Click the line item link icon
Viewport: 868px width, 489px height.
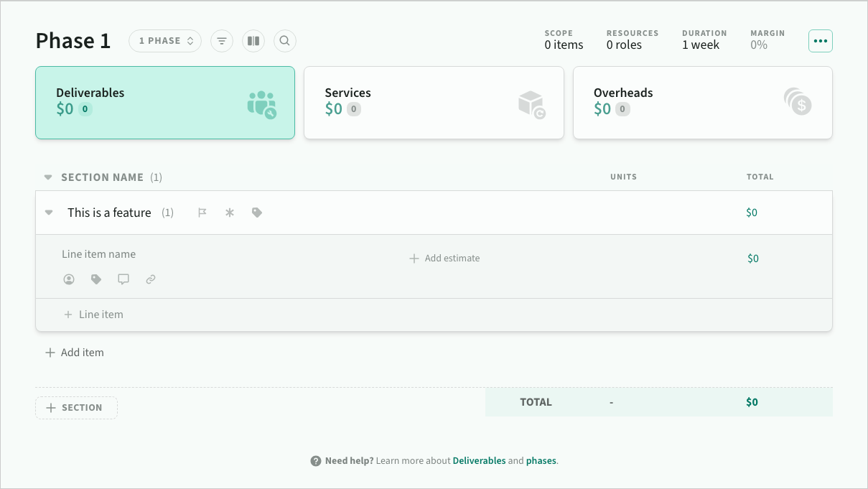(x=151, y=279)
